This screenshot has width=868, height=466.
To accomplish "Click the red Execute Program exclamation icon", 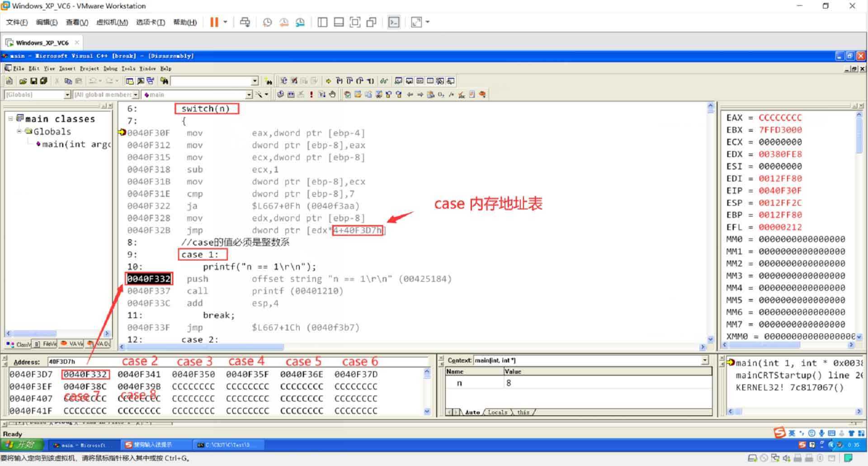I will pos(311,95).
